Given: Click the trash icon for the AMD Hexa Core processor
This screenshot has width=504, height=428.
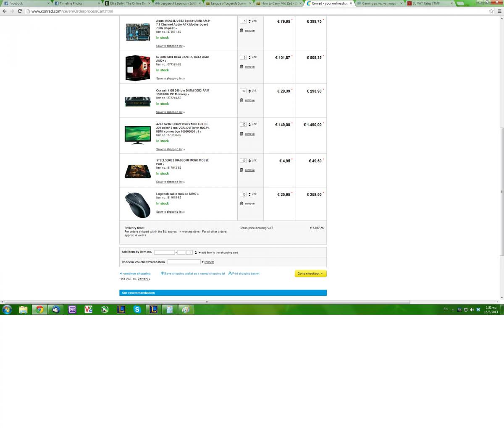Looking at the screenshot, I should [241, 66].
